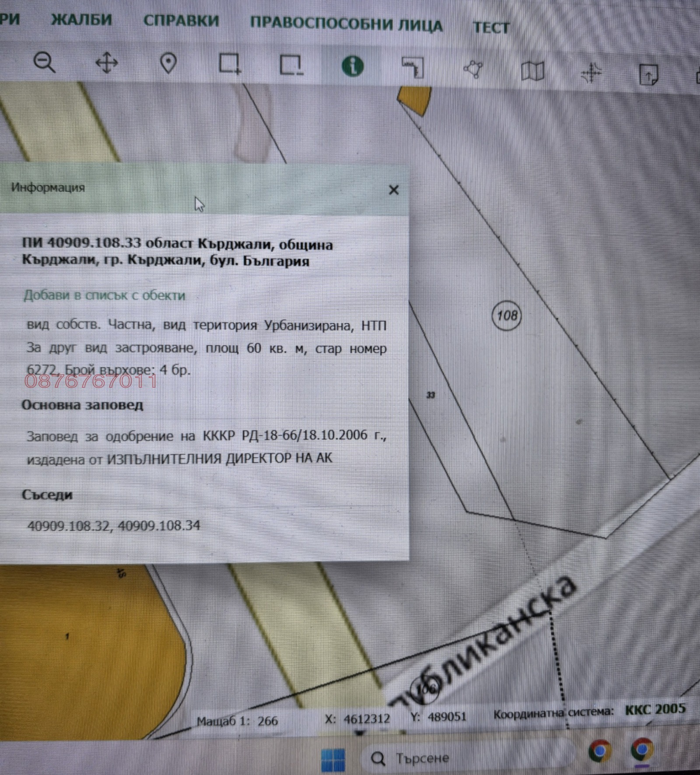Viewport: 700px width, 775px height.
Task: Click the circled 108 parcel label
Action: click(507, 316)
